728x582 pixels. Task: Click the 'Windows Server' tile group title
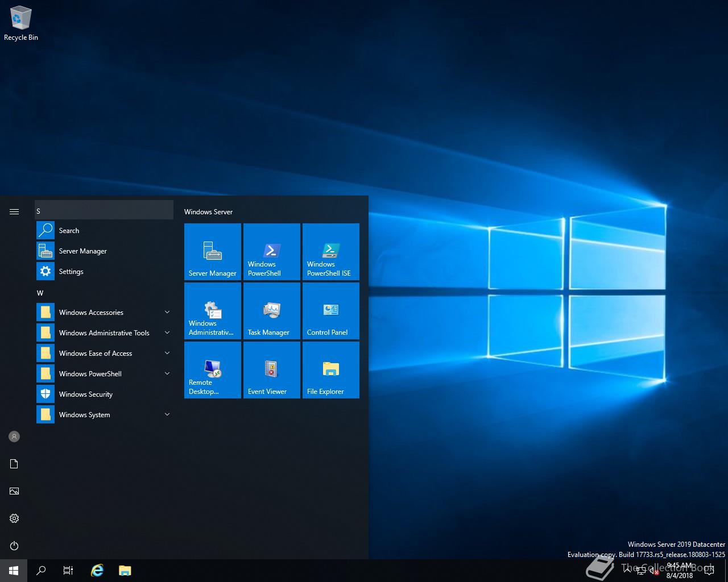pyautogui.click(x=208, y=211)
